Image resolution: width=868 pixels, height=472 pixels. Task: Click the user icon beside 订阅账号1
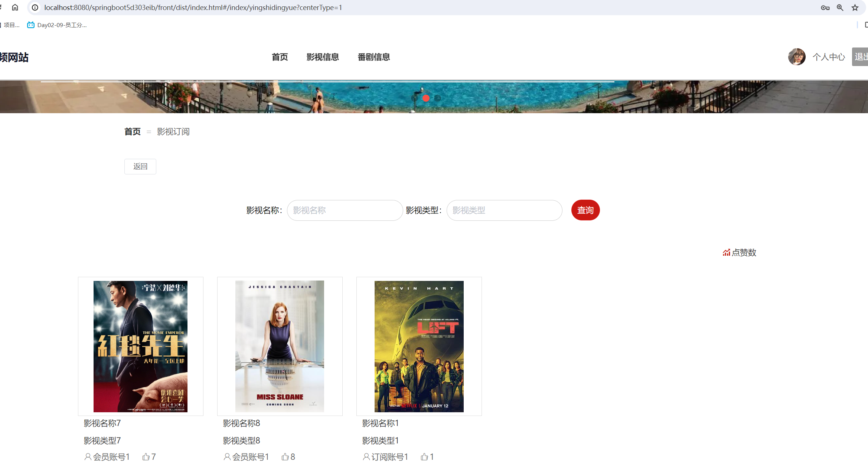[x=366, y=457]
